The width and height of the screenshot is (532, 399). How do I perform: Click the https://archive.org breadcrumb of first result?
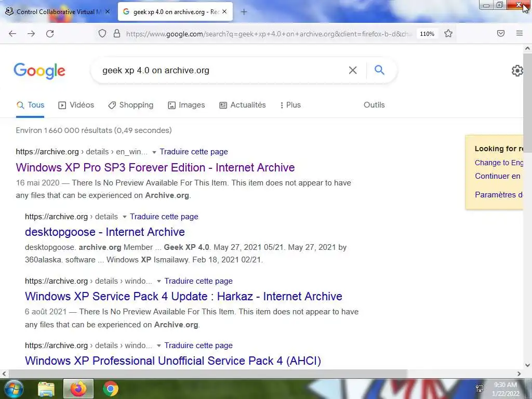click(47, 152)
